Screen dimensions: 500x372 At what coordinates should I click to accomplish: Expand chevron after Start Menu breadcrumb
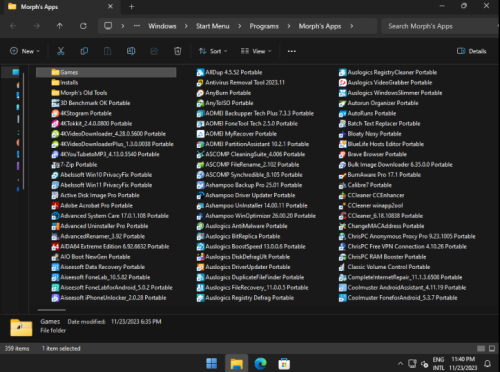pos(239,26)
